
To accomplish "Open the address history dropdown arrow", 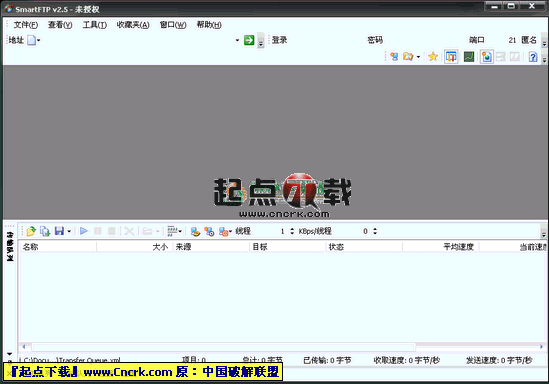I will point(237,41).
